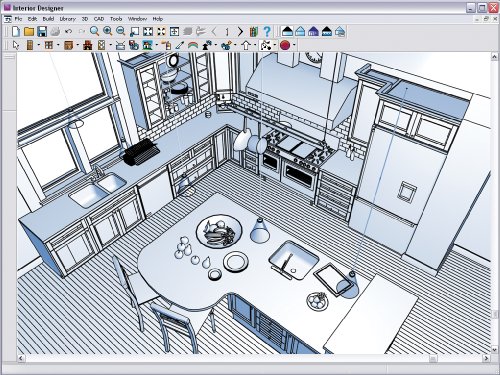Click the horizontal scrollbar thumb
This screenshot has height=375, width=500.
point(433,358)
